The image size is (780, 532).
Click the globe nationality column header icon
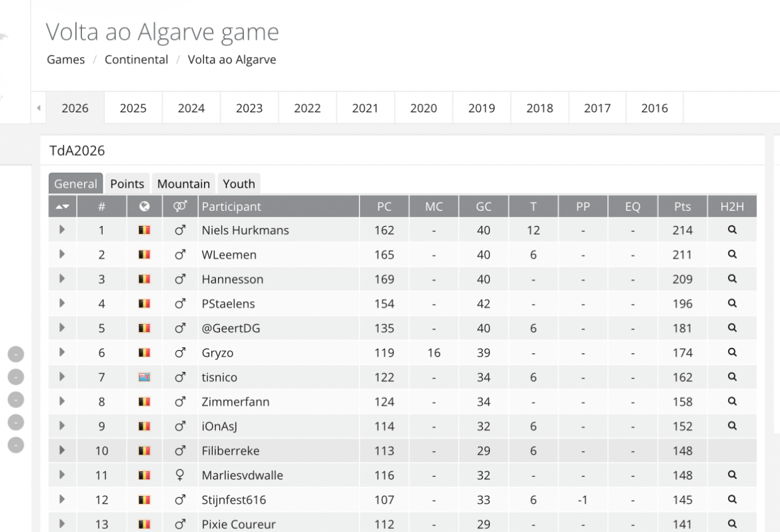pyautogui.click(x=144, y=207)
